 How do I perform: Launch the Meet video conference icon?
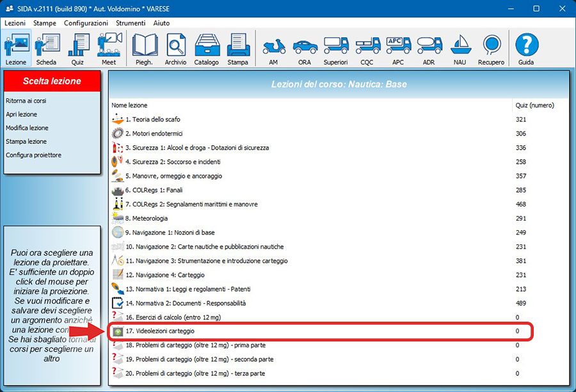pos(109,49)
